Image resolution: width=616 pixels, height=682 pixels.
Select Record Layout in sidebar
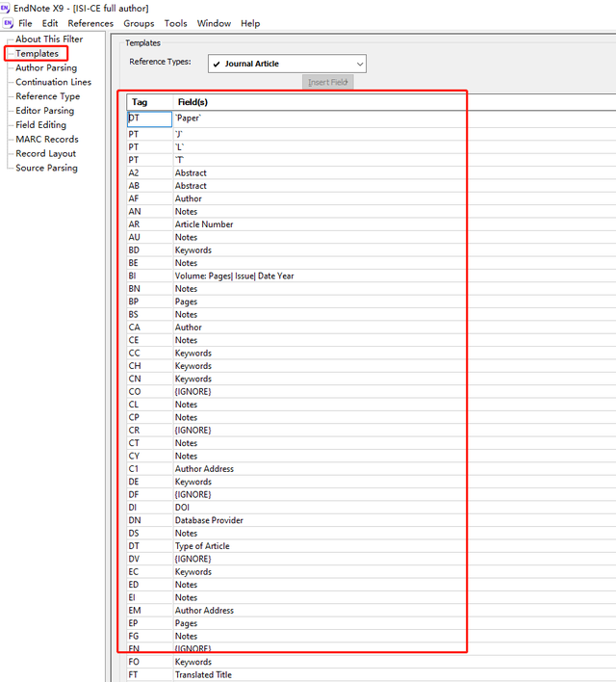45,154
